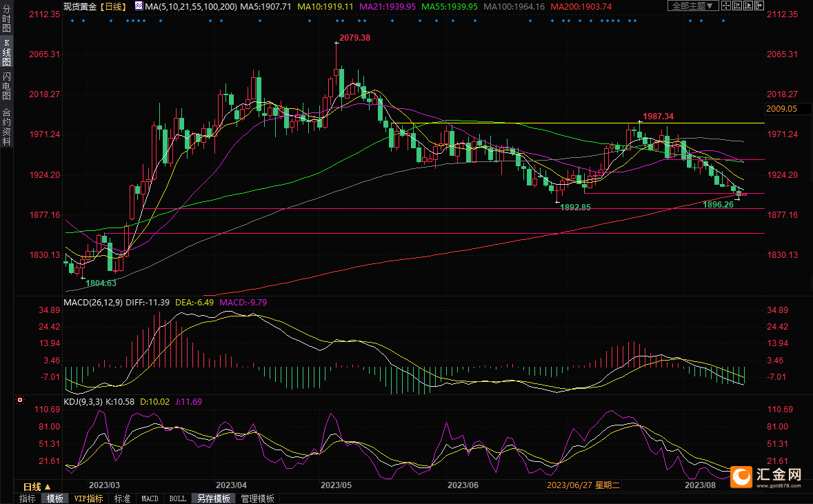Click the 1804.63 low price label
Screen dimensions: 813x504
click(x=101, y=283)
